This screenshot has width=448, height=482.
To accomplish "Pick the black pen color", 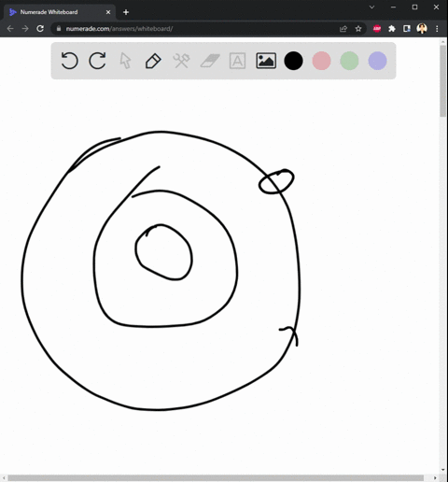I will [293, 61].
